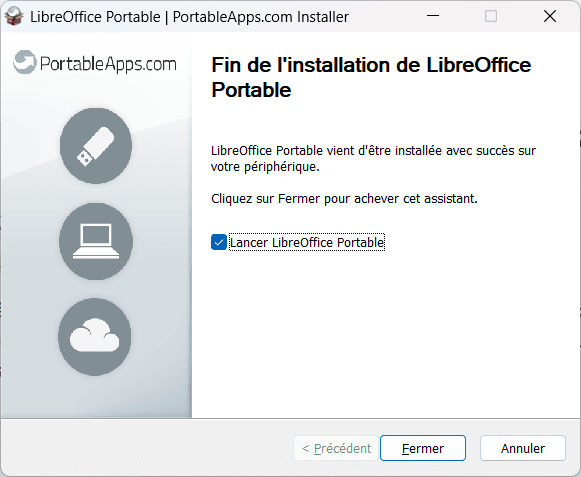
Task: Uncheck the Lancer LibreOffice Portable checkbox
Action: (219, 242)
